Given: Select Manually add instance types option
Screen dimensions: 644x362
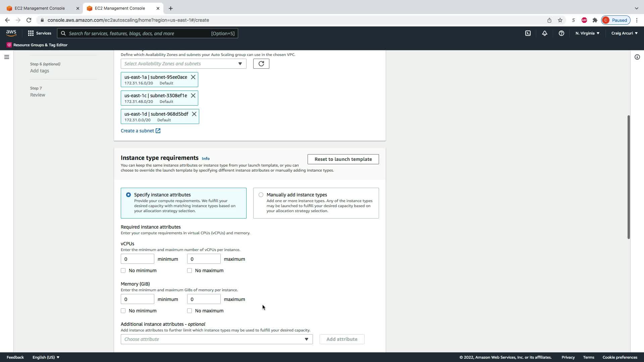Looking at the screenshot, I should click(261, 195).
